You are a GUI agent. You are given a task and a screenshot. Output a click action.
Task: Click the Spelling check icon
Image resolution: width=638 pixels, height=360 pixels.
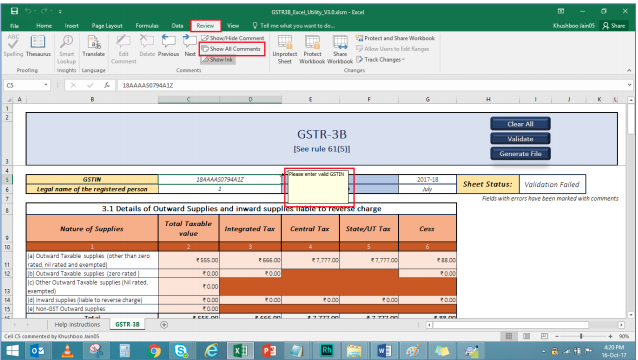coord(13,46)
